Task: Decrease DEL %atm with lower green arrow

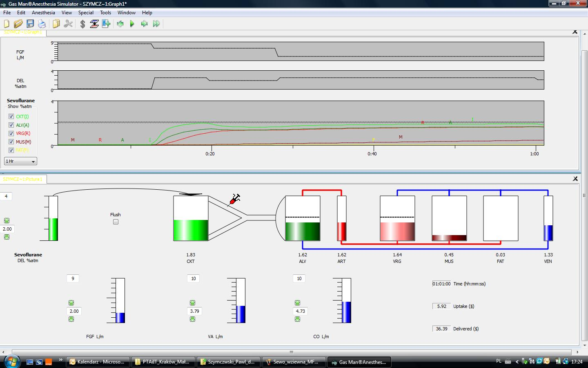Action: [7, 237]
